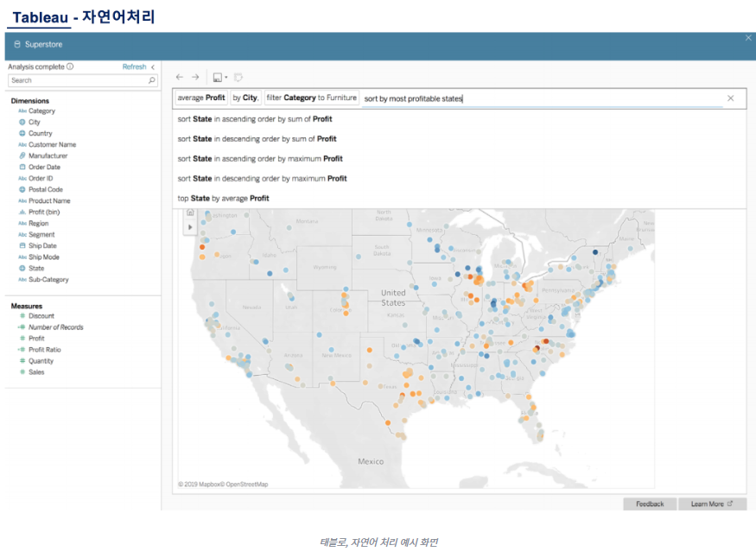This screenshot has width=756, height=558.
Task: Choose 'top State by average Profit' suggestion
Action: (223, 198)
